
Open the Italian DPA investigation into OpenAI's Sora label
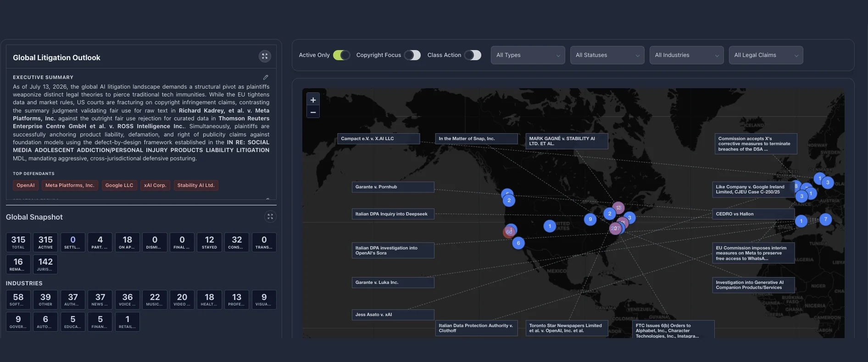(393, 250)
